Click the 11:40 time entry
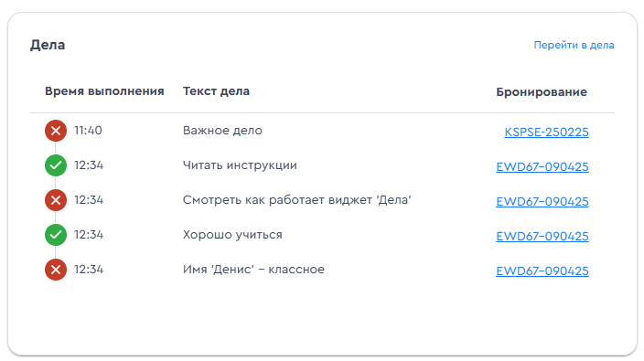This screenshot has width=644, height=361. coord(88,131)
